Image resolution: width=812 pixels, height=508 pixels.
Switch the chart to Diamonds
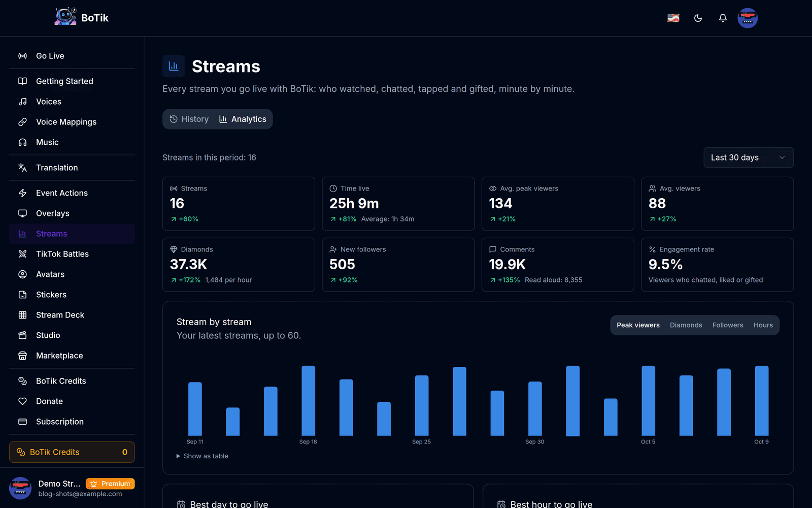click(x=686, y=325)
